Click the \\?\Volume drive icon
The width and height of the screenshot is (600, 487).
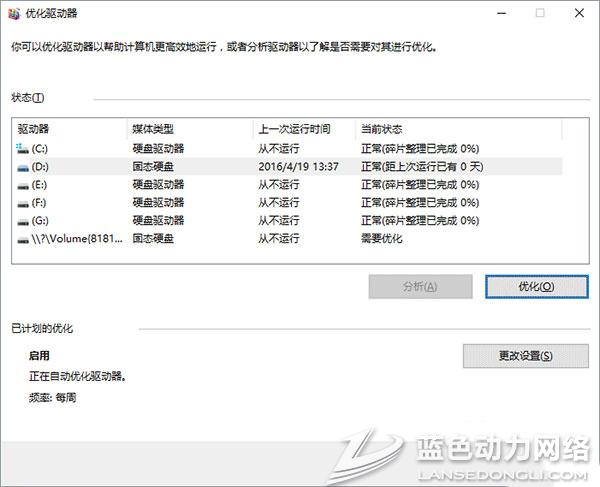coord(23,239)
